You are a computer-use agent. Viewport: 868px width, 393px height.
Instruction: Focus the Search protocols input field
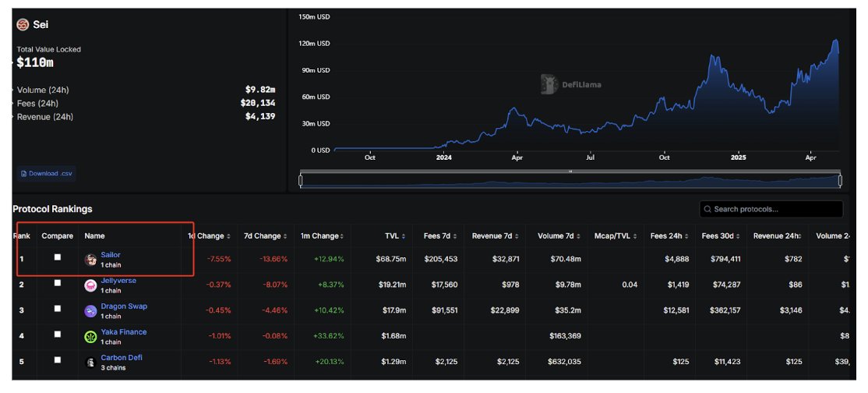[x=771, y=210]
